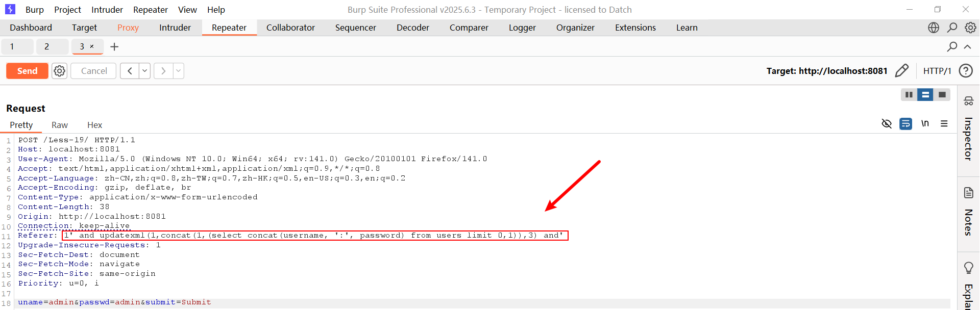
Task: Go back to previous request in history
Action: 130,71
